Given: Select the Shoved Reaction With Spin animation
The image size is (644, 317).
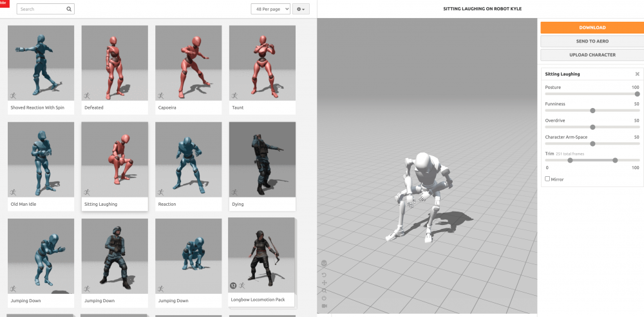Looking at the screenshot, I should pos(41,63).
